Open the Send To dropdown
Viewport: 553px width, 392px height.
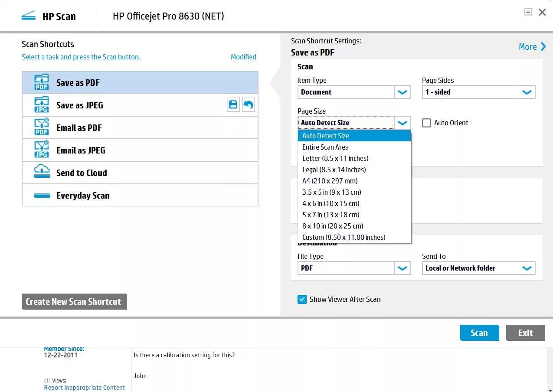[x=527, y=268]
